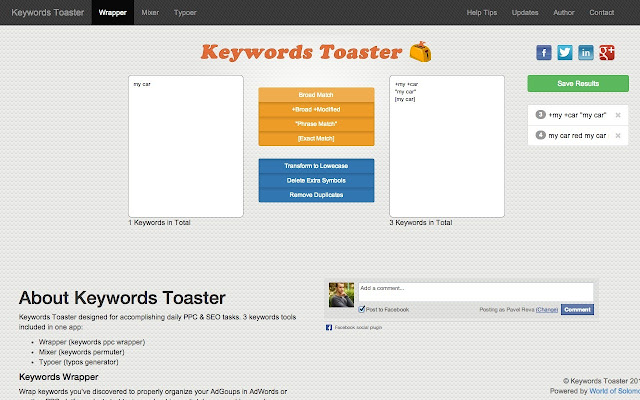Click 'Mixer (keywords permuter)' list item
Screen dimensions: 640x400
pos(82,352)
